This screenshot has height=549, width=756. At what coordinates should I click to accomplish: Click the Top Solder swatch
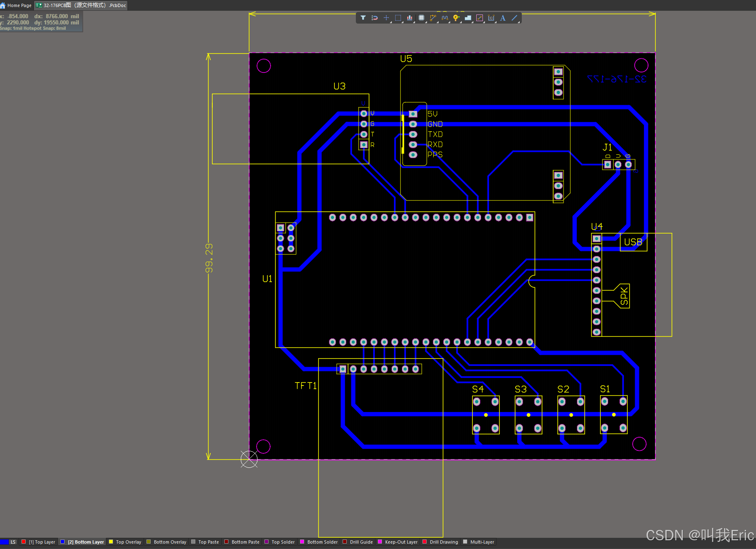click(266, 542)
